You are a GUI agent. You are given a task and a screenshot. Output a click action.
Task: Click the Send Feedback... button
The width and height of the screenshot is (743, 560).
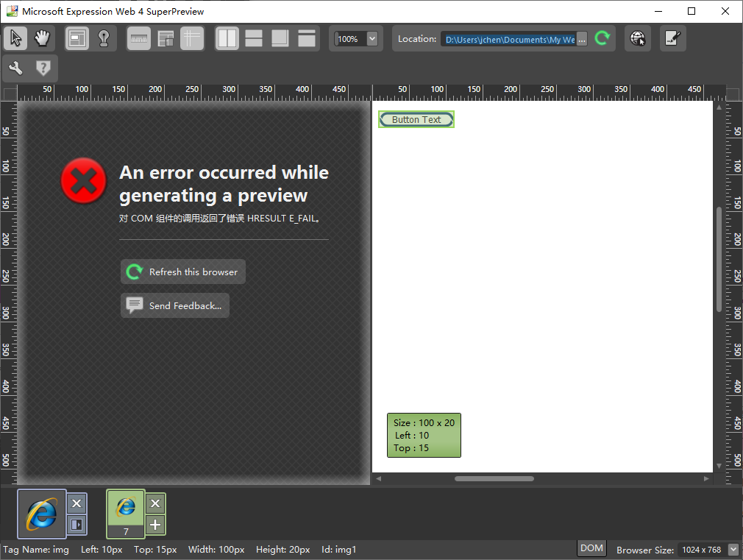[175, 305]
